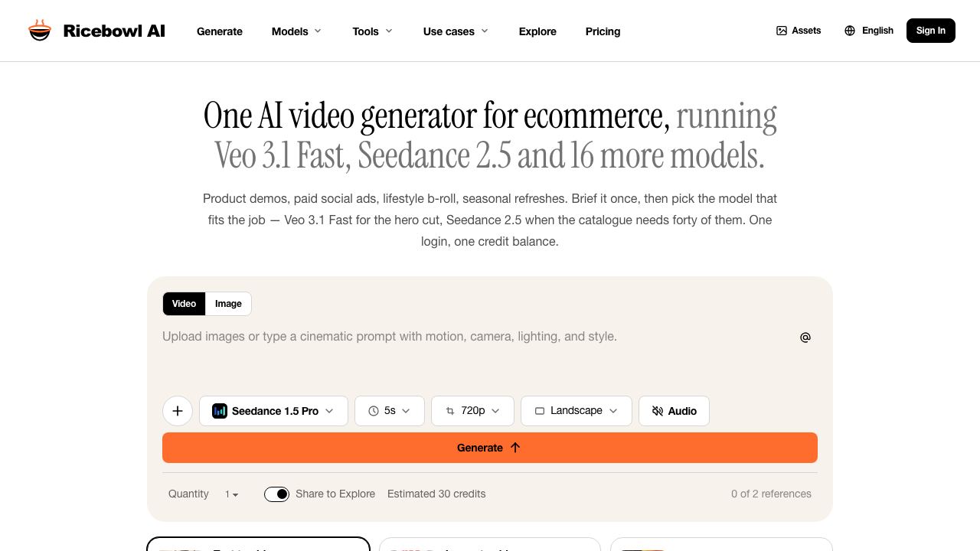Expand the Use cases menu chevron
This screenshot has width=980, height=551.
(485, 31)
